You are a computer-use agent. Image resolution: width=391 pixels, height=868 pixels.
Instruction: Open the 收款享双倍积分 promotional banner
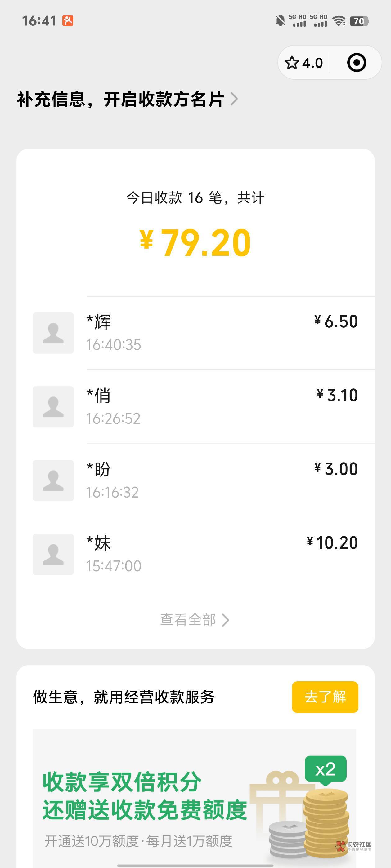pos(194,802)
